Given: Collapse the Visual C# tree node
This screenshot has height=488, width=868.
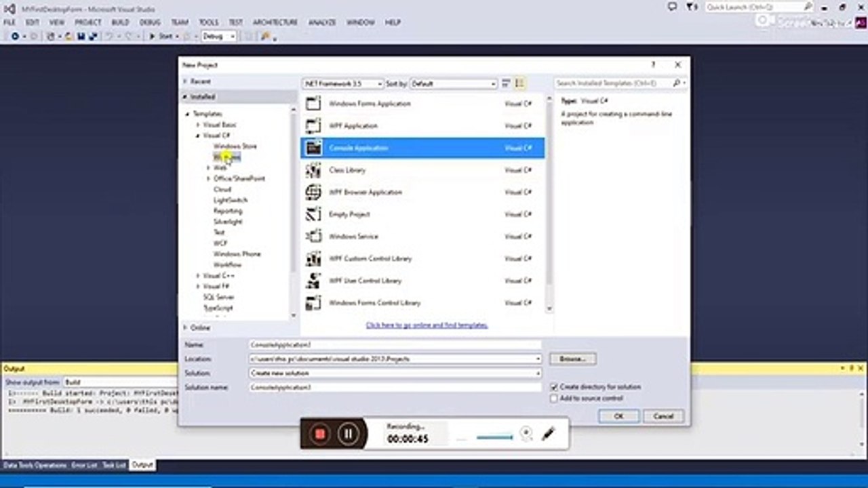Looking at the screenshot, I should point(198,136).
